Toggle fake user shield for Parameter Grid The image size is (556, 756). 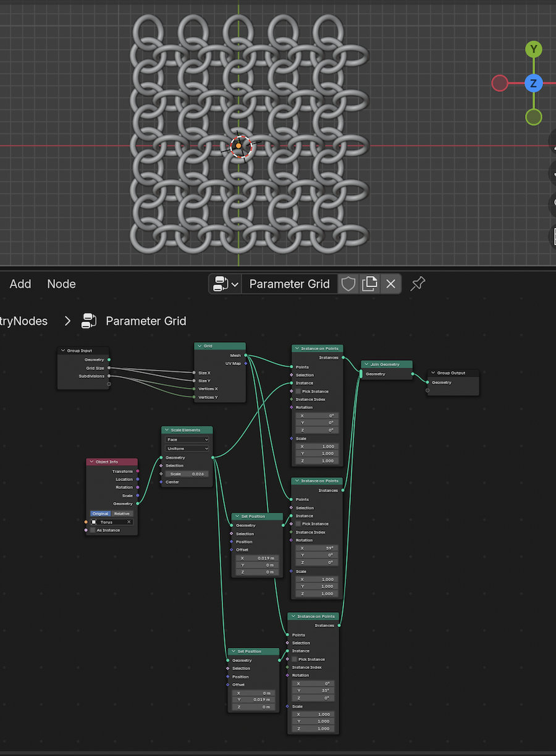[348, 284]
